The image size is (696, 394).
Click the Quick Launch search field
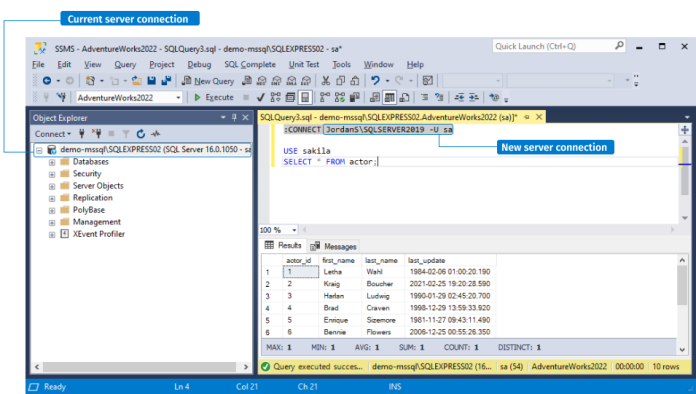[x=558, y=46]
